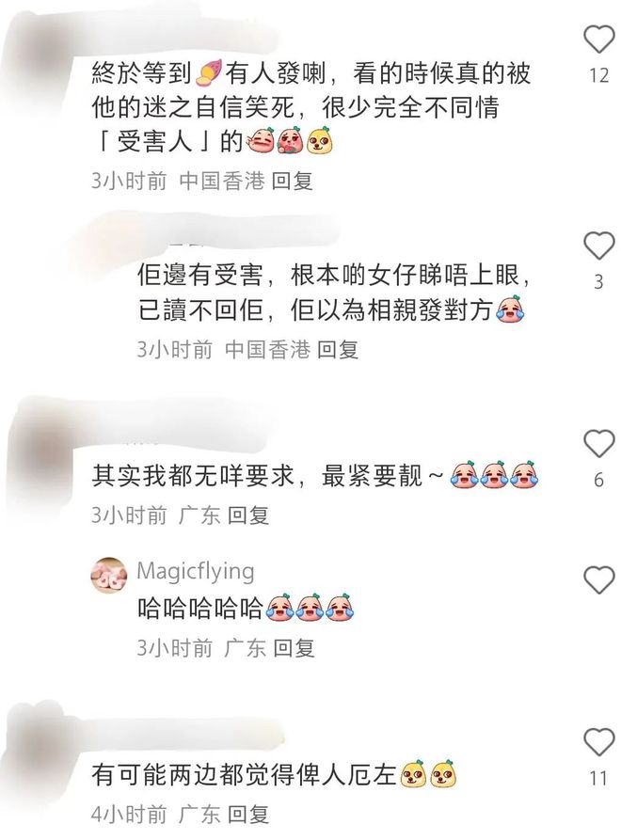The height and width of the screenshot is (840, 621).
Task: Like Magicflying's 哈哈哈哈哈 reply
Action: click(598, 579)
